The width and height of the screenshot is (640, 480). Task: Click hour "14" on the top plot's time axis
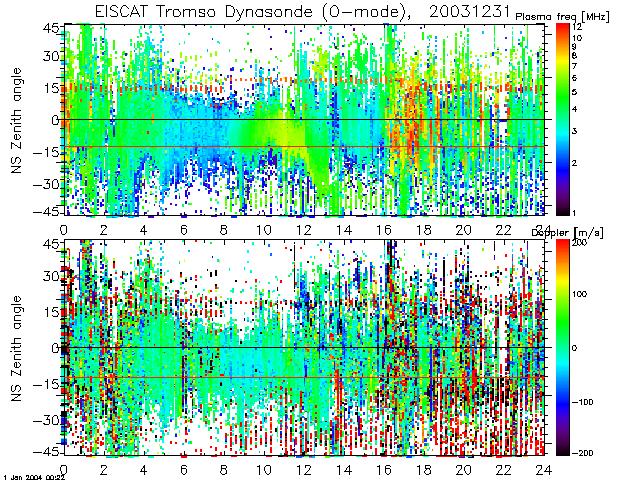(344, 230)
